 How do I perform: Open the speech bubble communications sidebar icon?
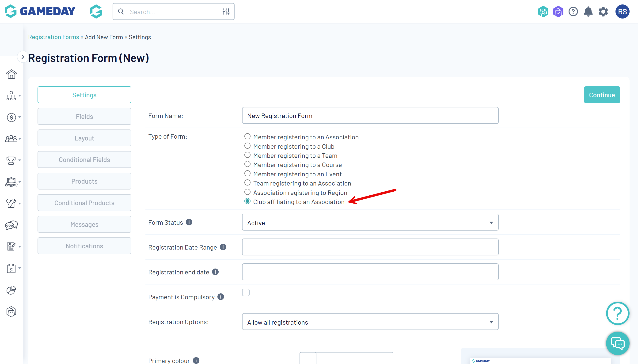(x=11, y=225)
